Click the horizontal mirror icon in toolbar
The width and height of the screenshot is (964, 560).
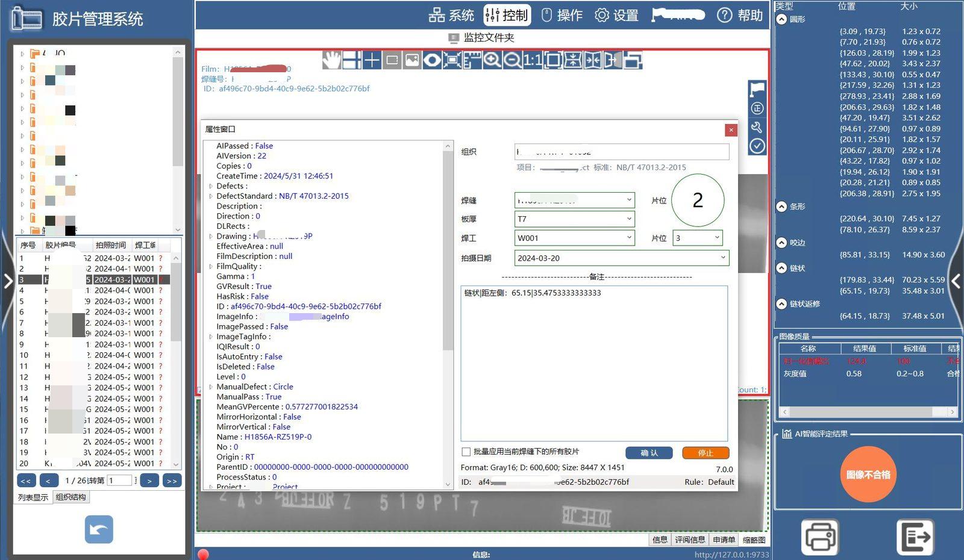click(x=593, y=60)
